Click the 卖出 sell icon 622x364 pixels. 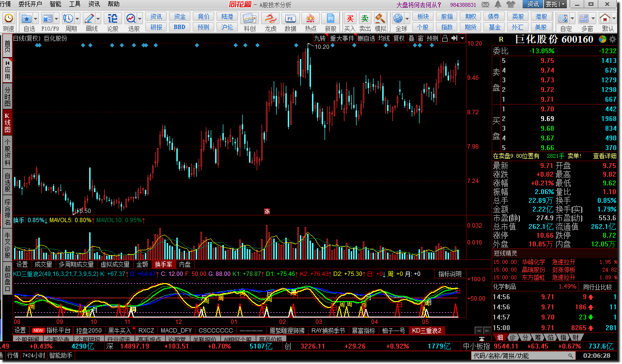point(365,18)
